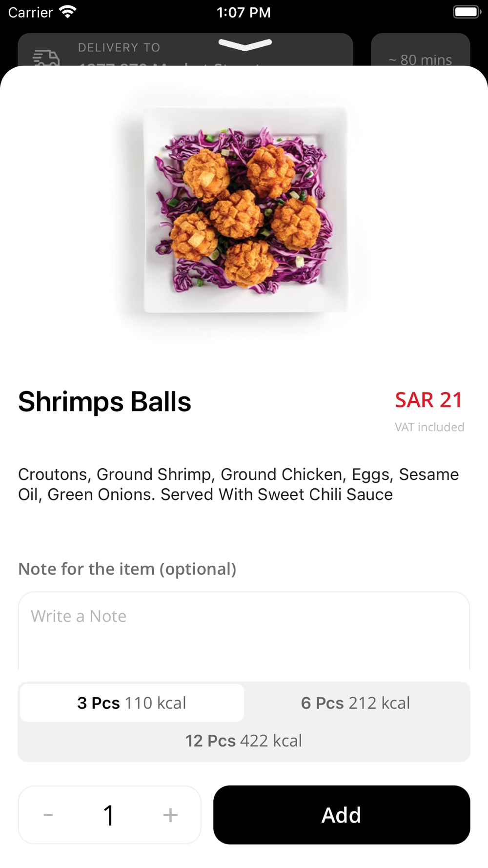The width and height of the screenshot is (488, 868).
Task: Focus the Write a Note field
Action: point(244,631)
